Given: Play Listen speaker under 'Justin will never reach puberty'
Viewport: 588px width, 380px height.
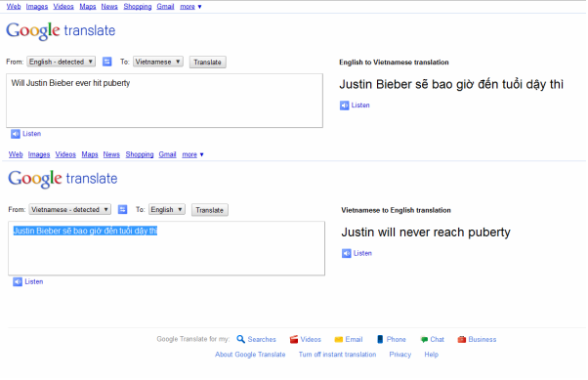Looking at the screenshot, I should click(357, 253).
